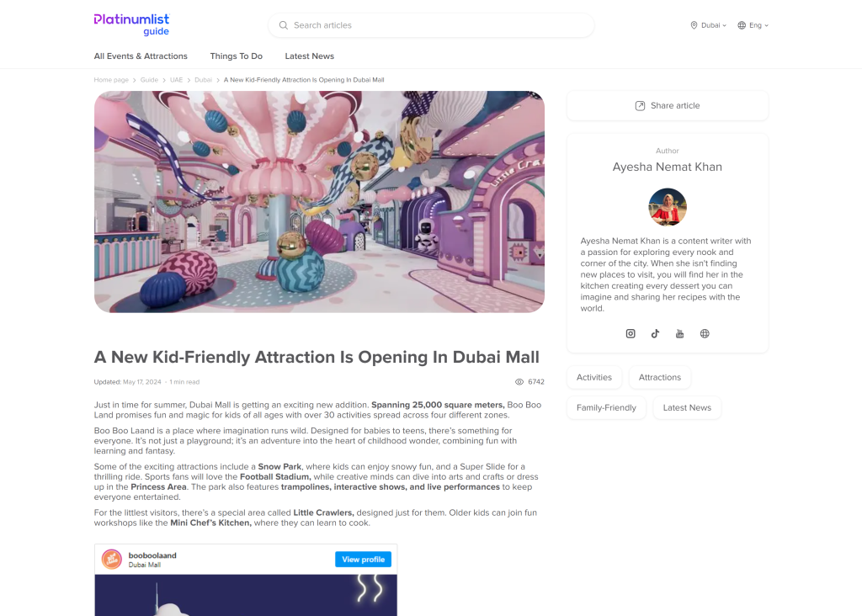The width and height of the screenshot is (862, 616).
Task: Select the Family-Friendly tag
Action: point(606,408)
